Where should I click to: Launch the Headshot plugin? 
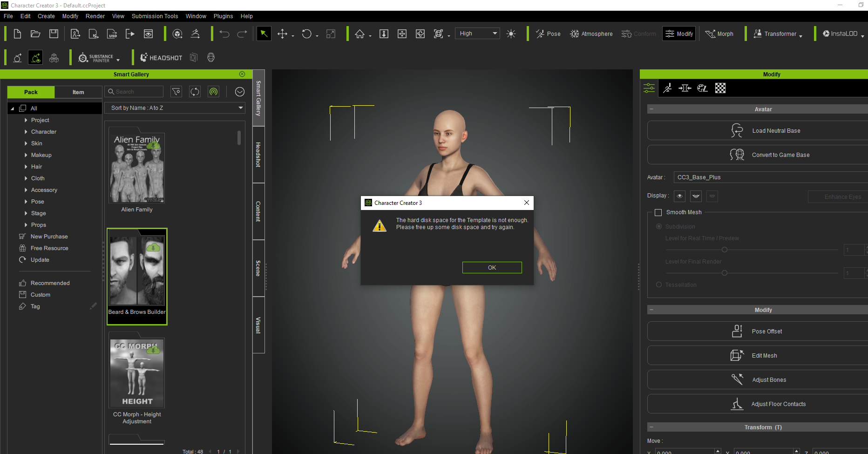pyautogui.click(x=161, y=58)
